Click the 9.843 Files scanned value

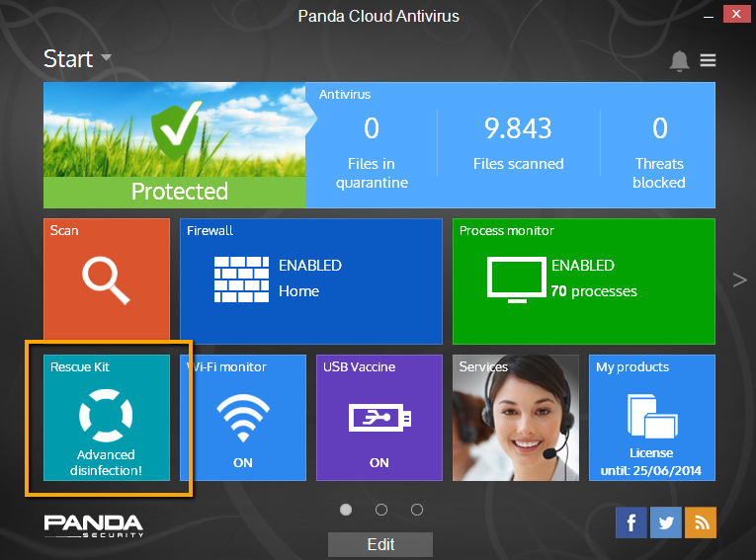518,128
